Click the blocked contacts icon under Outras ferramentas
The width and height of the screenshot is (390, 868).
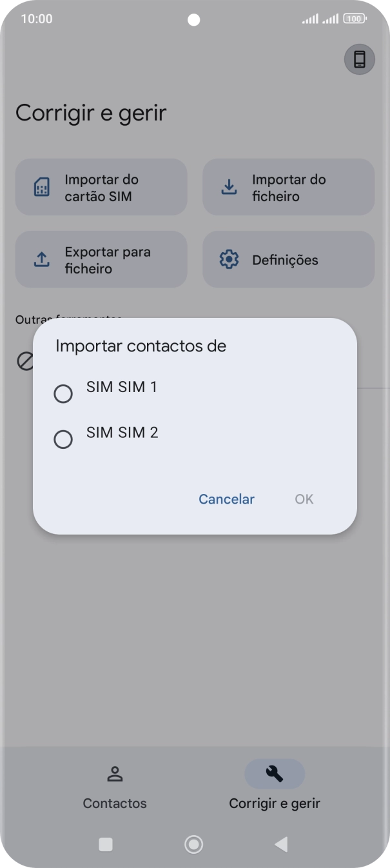pos(24,362)
